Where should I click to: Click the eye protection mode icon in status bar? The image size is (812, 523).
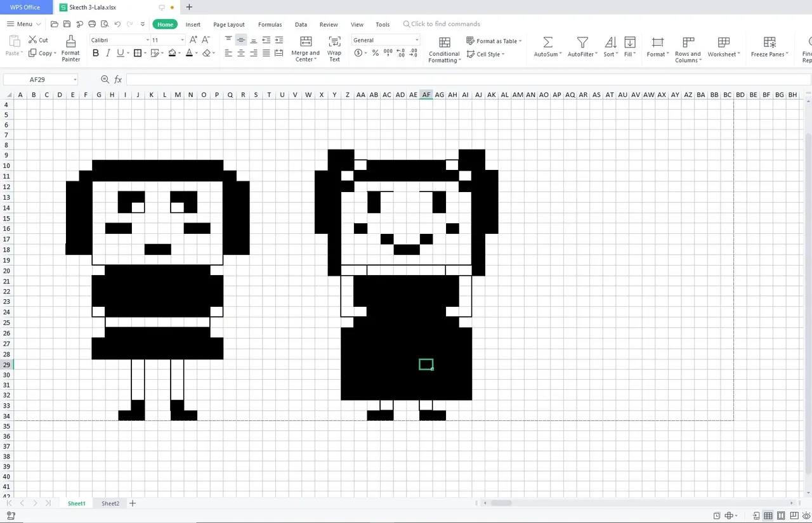pos(807,515)
